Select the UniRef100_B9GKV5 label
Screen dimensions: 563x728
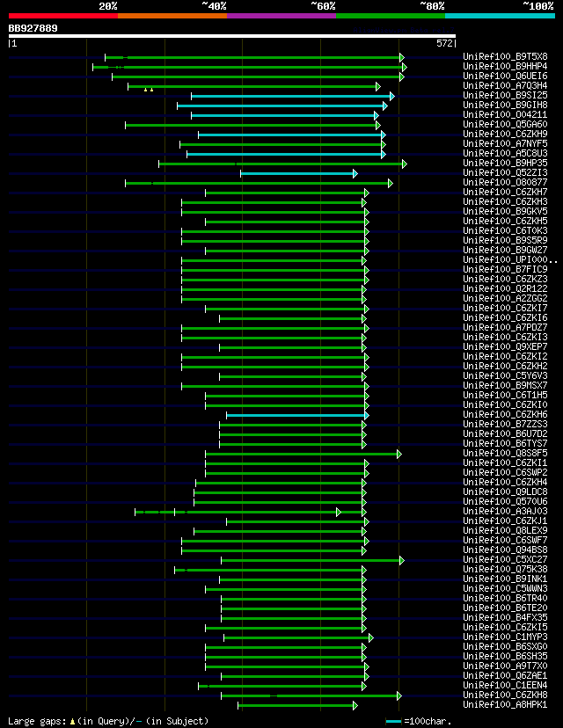point(506,212)
